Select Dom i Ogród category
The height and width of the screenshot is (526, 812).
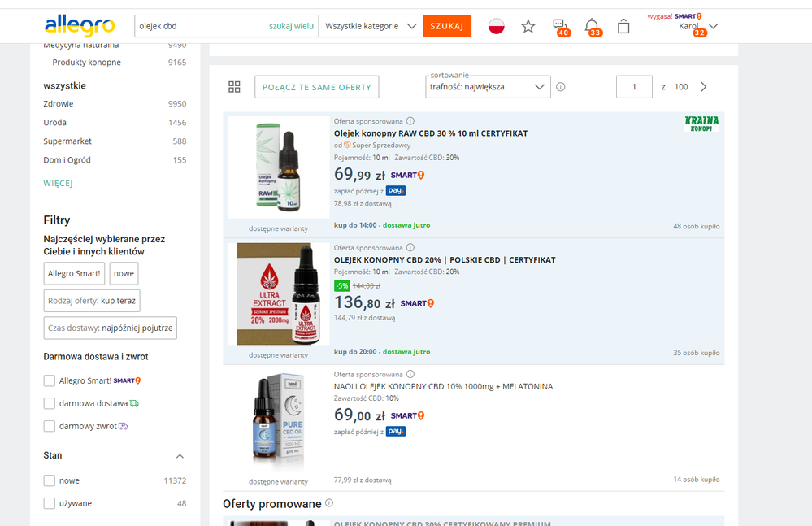pyautogui.click(x=67, y=160)
